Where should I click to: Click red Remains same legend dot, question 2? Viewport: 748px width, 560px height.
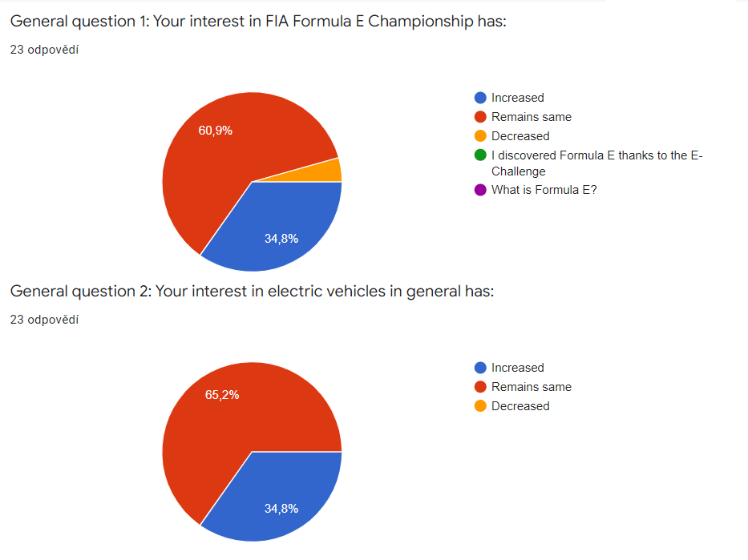pyautogui.click(x=480, y=387)
